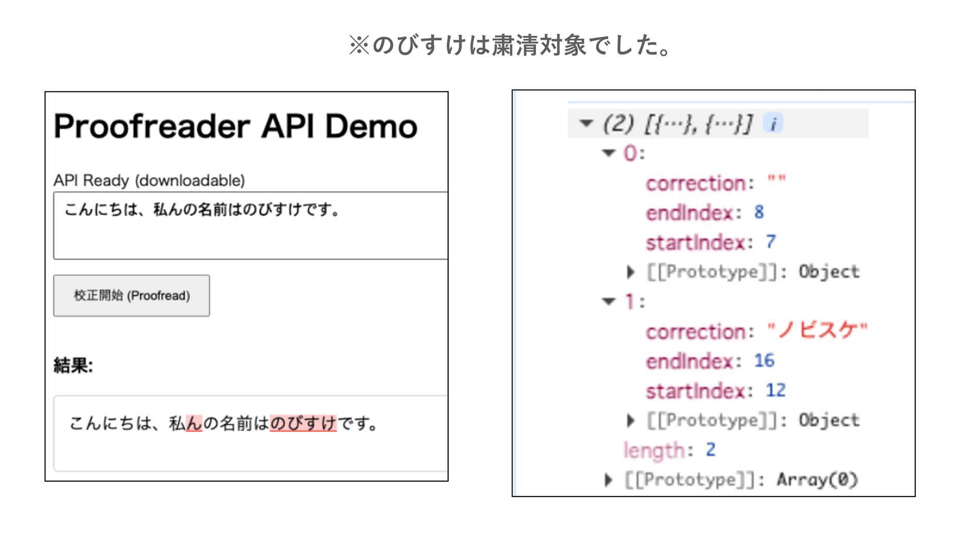Select the correction value "ノビスケ"

point(817,331)
